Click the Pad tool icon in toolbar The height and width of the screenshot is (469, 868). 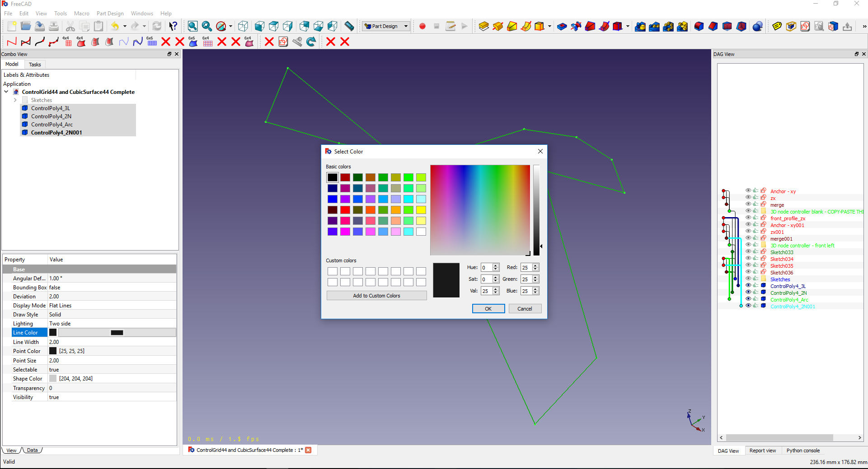483,26
